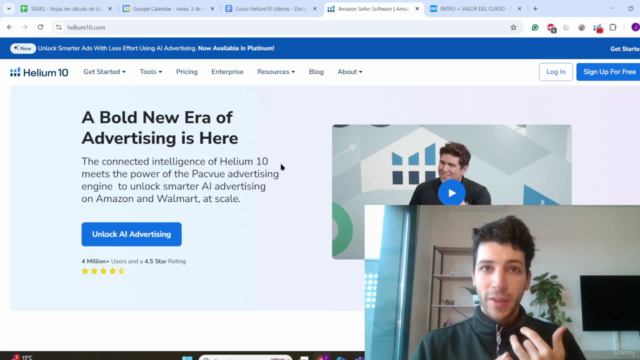Close the TASKS spreadsheet tab
Screen dimensions: 640x360
tap(110, 9)
